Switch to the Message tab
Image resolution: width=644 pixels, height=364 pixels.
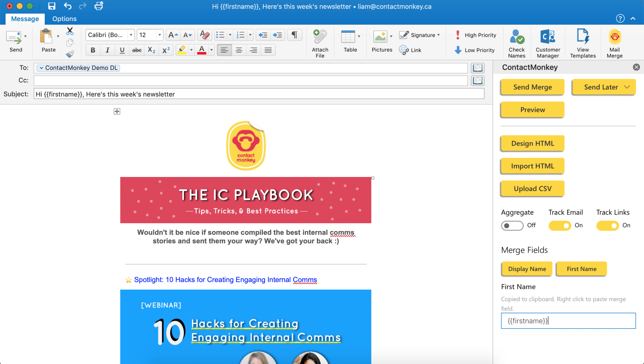[x=25, y=19]
